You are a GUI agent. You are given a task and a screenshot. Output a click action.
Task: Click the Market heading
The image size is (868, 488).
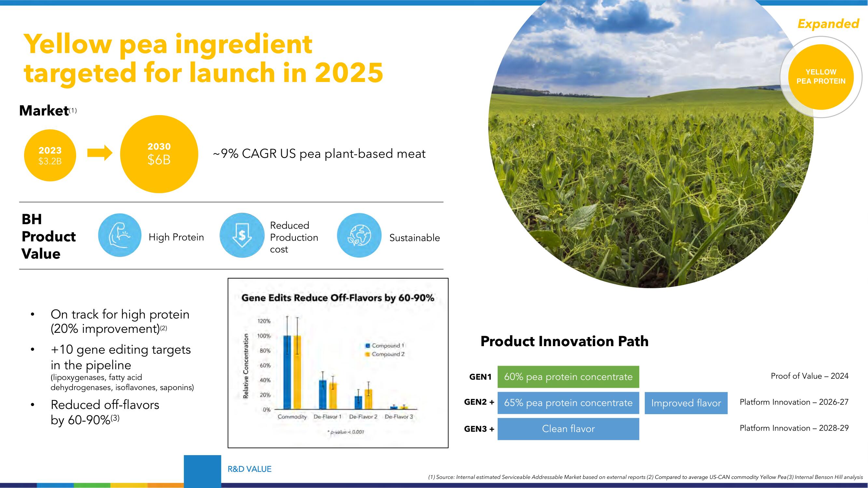[x=44, y=111]
